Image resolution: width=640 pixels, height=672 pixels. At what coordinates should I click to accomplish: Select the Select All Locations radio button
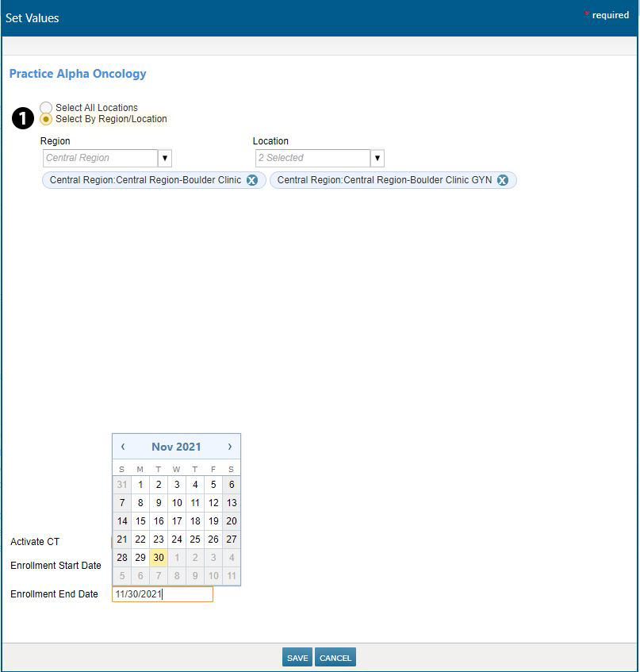tap(47, 108)
